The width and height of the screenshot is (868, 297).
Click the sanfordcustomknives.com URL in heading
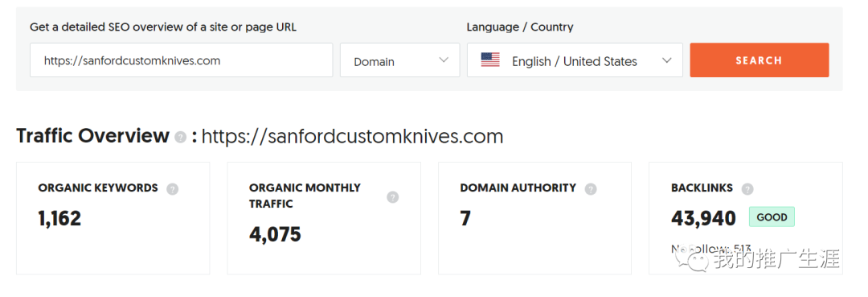tap(352, 136)
